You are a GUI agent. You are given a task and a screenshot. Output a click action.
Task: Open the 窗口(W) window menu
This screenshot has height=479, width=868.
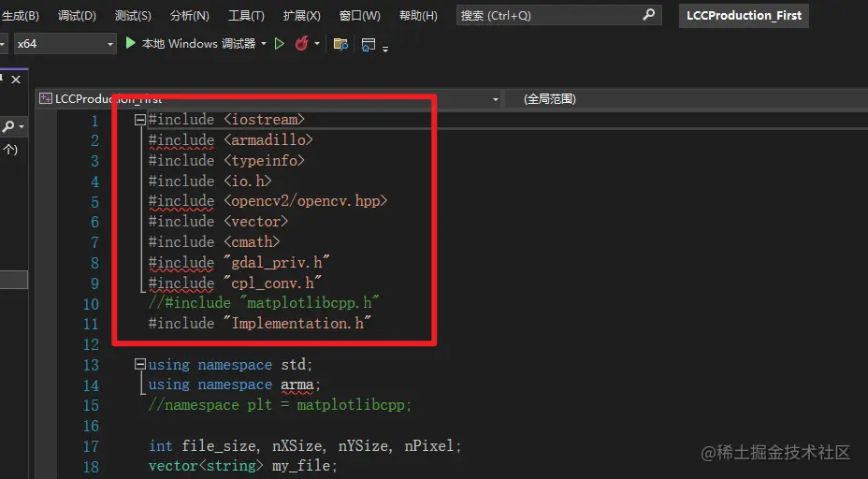tap(360, 16)
